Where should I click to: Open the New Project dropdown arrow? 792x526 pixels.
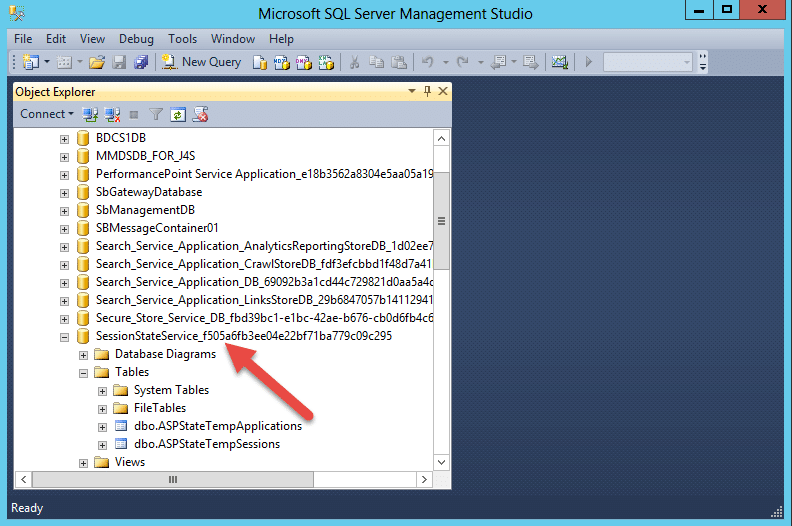pyautogui.click(x=47, y=62)
